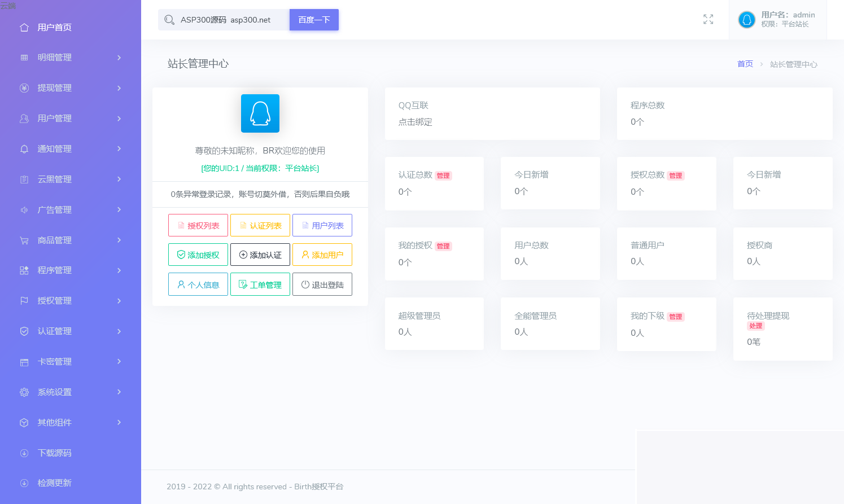
Task: Expand the 授权管理 submenu chevron
Action: tap(119, 301)
